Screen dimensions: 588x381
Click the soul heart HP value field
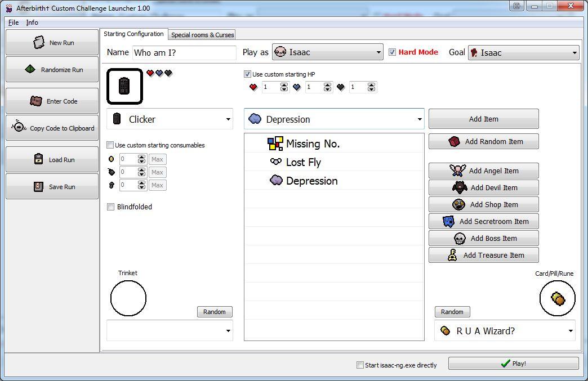(x=314, y=87)
